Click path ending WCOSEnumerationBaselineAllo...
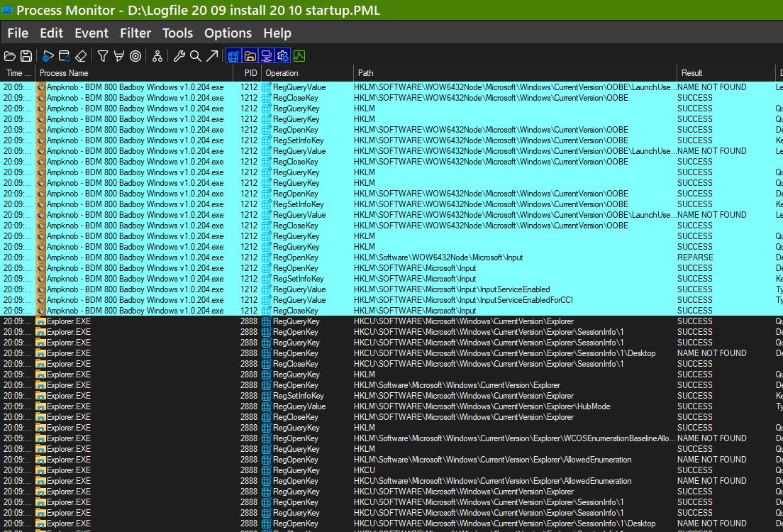The image size is (783, 532). (x=513, y=438)
